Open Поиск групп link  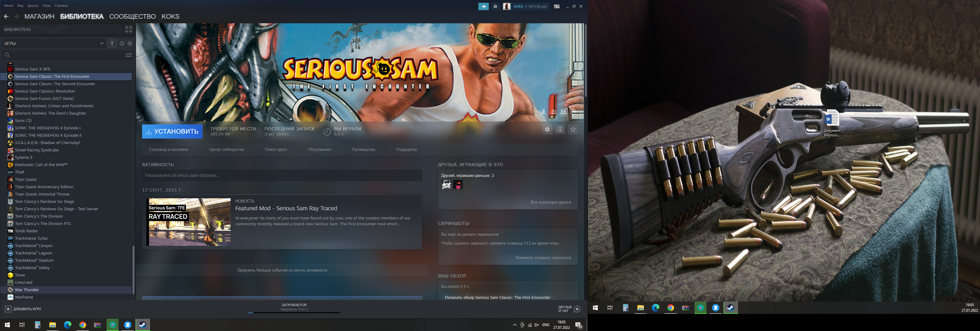click(x=276, y=150)
